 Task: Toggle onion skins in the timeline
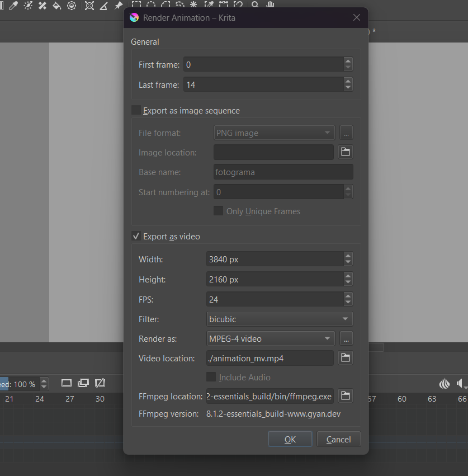tap(445, 384)
